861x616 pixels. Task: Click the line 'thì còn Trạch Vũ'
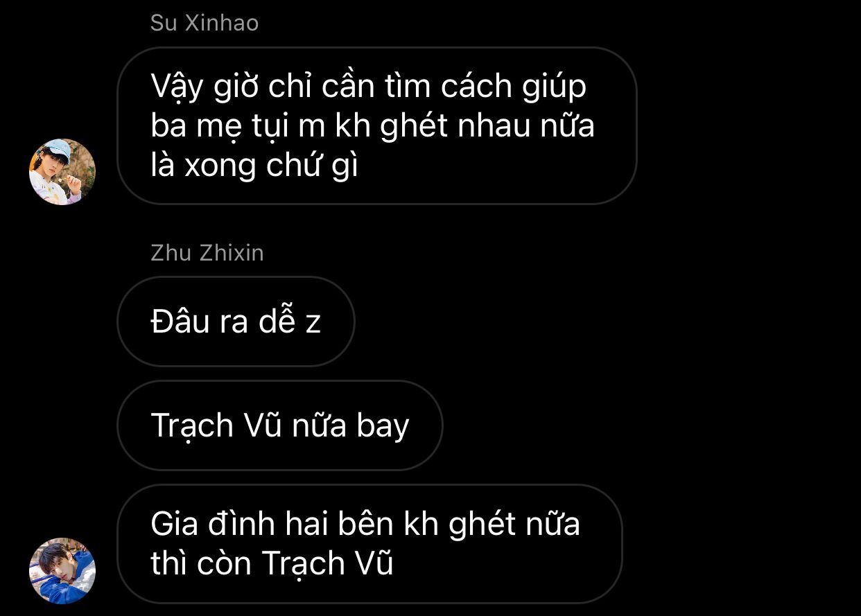click(272, 563)
